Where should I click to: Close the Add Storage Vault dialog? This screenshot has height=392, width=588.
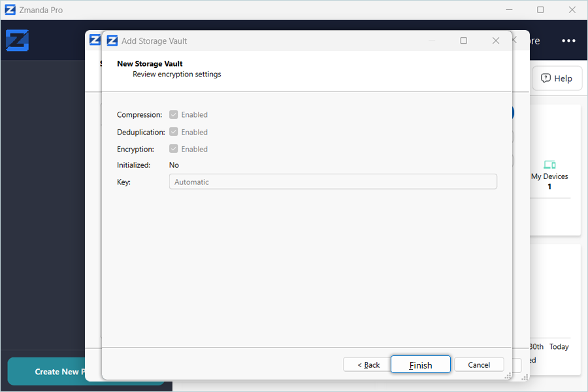pyautogui.click(x=495, y=41)
